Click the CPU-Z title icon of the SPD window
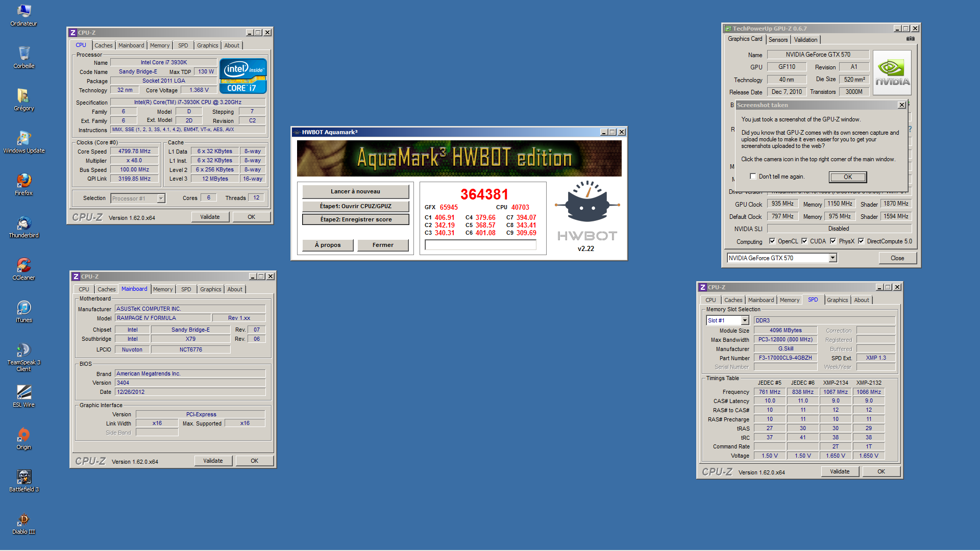Screen dimensions: 980x551 pyautogui.click(x=703, y=287)
